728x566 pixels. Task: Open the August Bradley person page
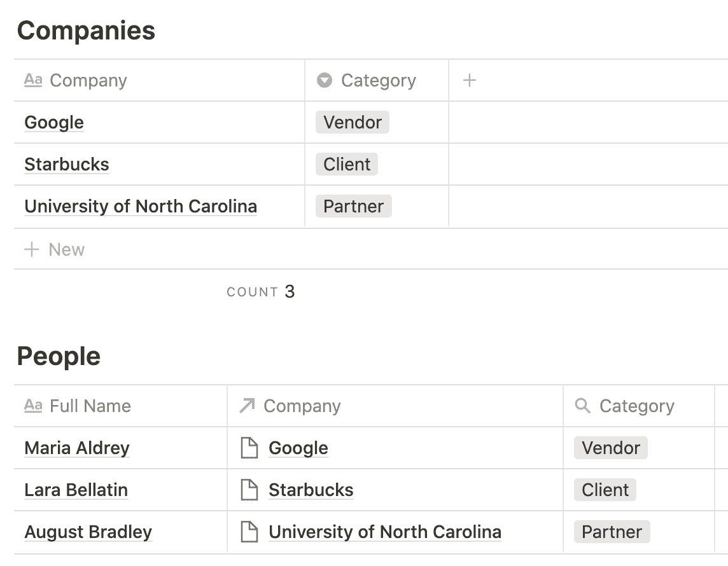(x=88, y=532)
